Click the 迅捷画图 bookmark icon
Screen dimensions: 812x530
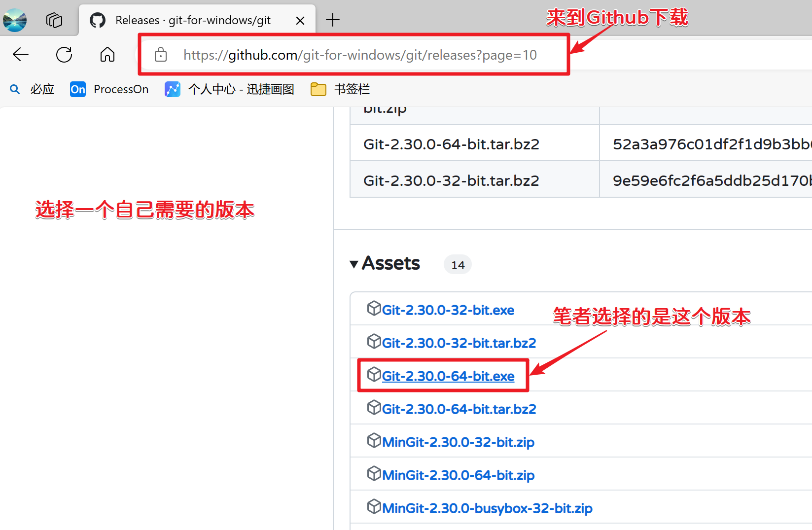pos(172,89)
